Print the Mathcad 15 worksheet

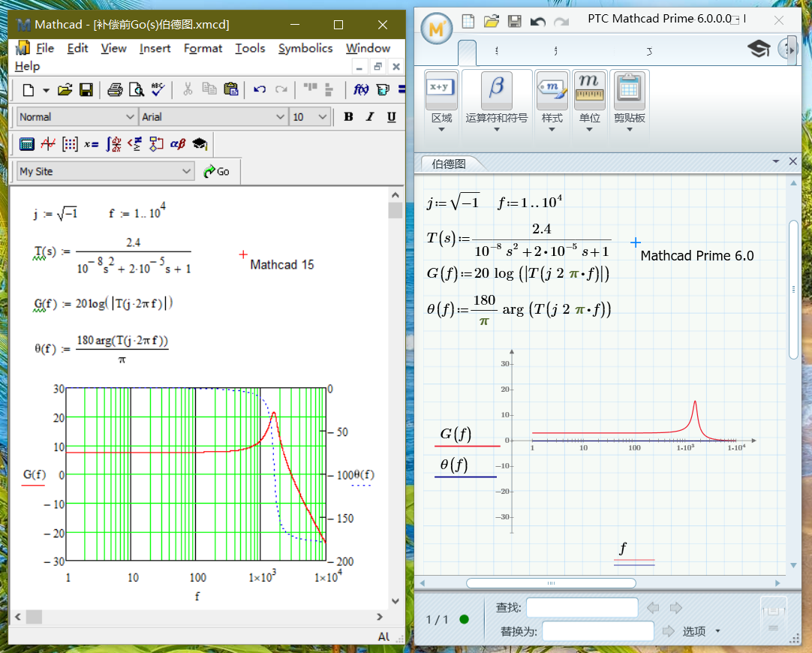pos(115,90)
